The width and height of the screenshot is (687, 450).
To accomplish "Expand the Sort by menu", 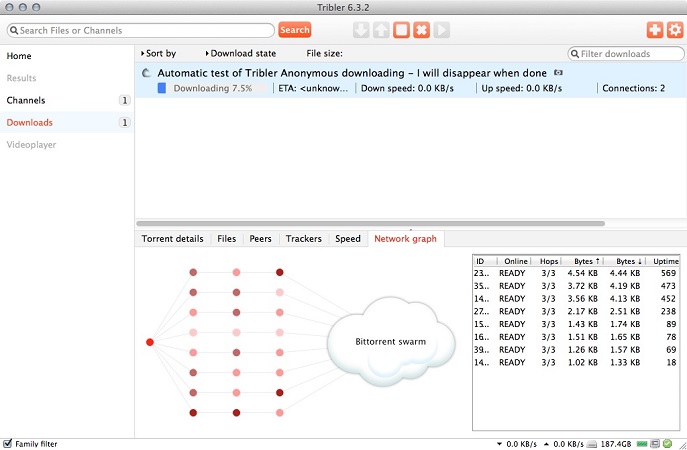I will tap(158, 53).
